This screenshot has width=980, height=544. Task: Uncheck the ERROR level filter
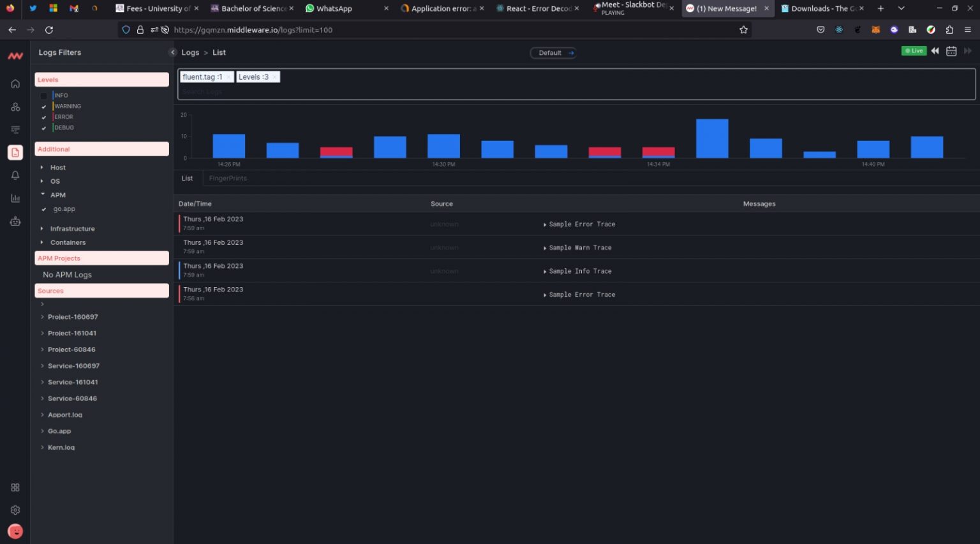tap(43, 117)
